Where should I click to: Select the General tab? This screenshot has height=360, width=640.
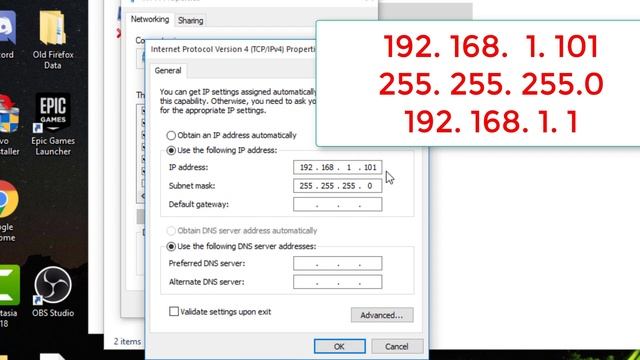click(x=168, y=71)
